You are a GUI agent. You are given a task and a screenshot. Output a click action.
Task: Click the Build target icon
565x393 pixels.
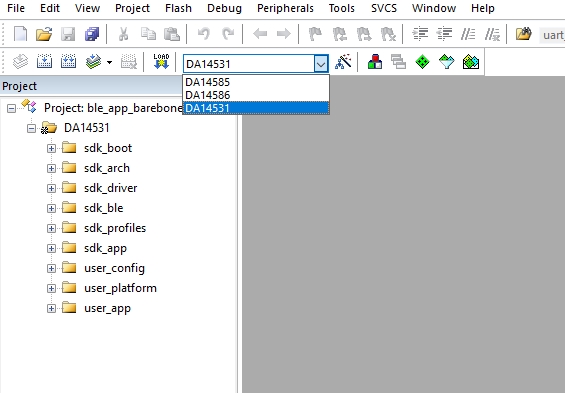coord(44,62)
